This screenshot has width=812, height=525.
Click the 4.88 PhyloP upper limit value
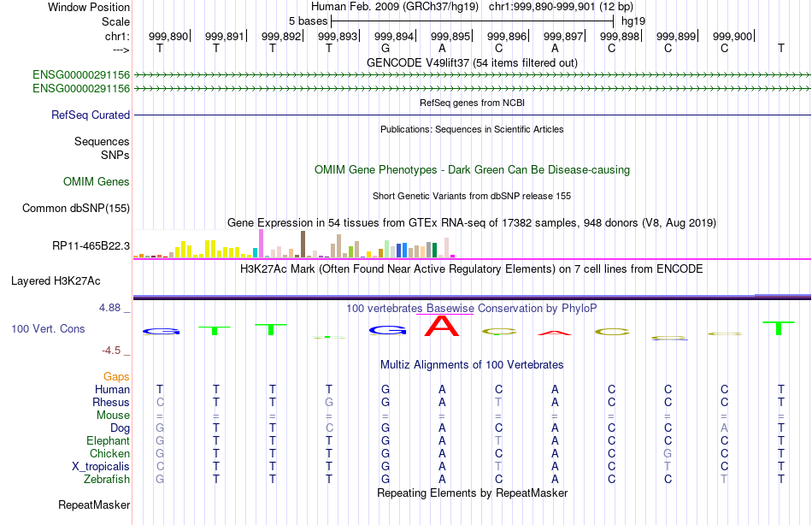(x=109, y=308)
